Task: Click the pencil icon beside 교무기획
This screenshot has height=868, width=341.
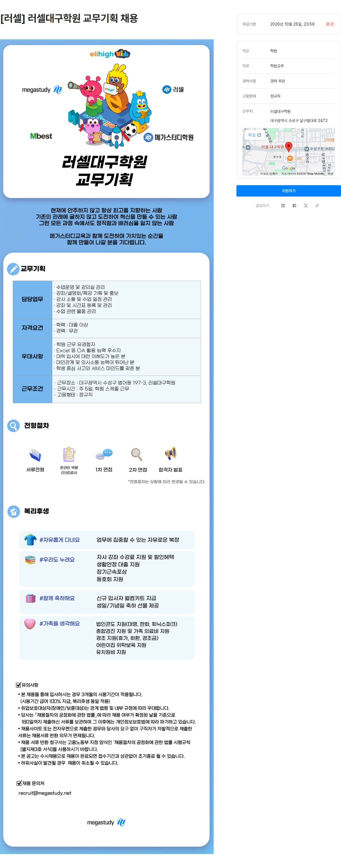Action: click(x=13, y=269)
